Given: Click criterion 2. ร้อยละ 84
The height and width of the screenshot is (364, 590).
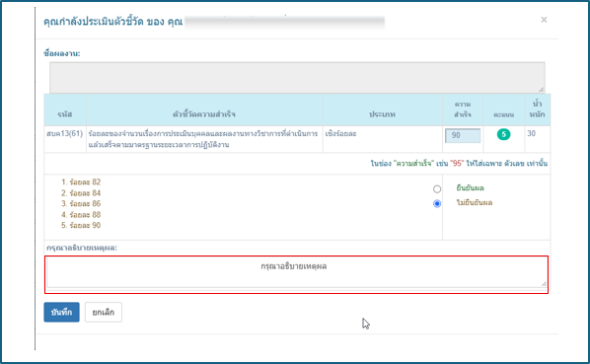Looking at the screenshot, I should 81,193.
